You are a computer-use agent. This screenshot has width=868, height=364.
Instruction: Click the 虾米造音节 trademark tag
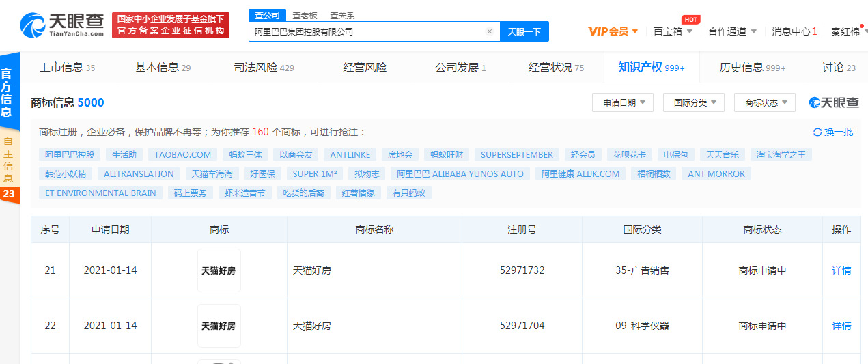pyautogui.click(x=245, y=193)
